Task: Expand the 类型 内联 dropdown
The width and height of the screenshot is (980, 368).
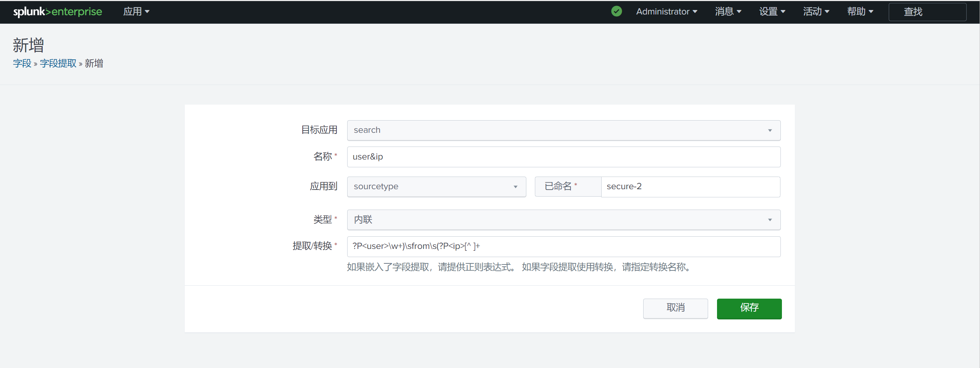Action: coord(563,220)
